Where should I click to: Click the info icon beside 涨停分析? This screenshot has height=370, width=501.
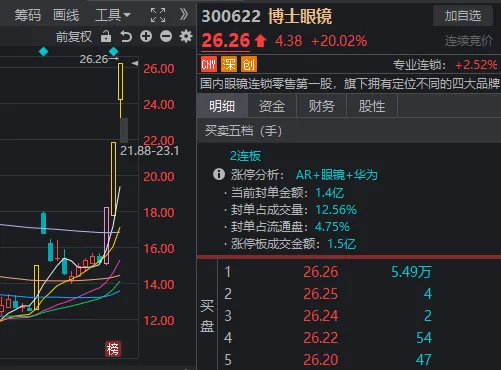tap(219, 174)
